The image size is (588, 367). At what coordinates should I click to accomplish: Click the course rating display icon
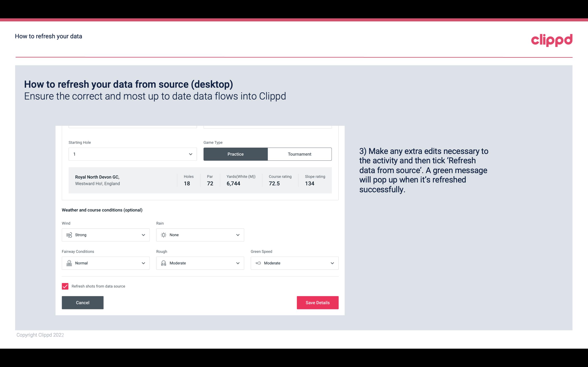pyautogui.click(x=274, y=183)
